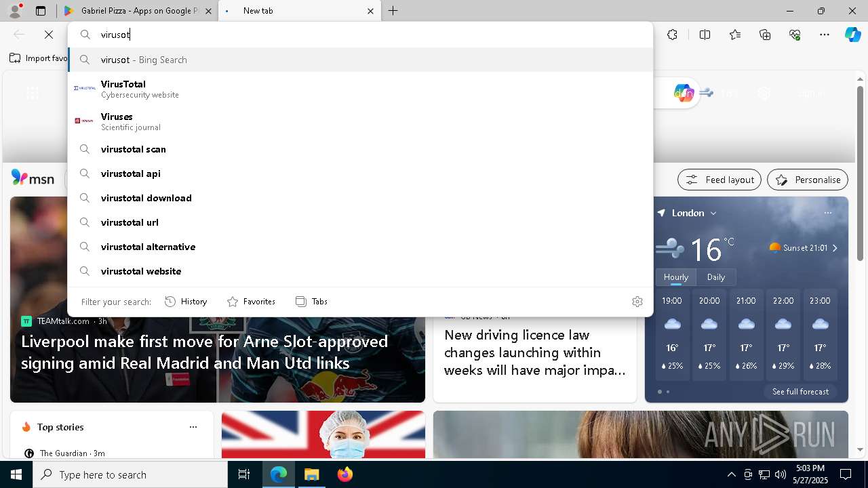Stop loading the page
868x488 pixels.
point(49,35)
